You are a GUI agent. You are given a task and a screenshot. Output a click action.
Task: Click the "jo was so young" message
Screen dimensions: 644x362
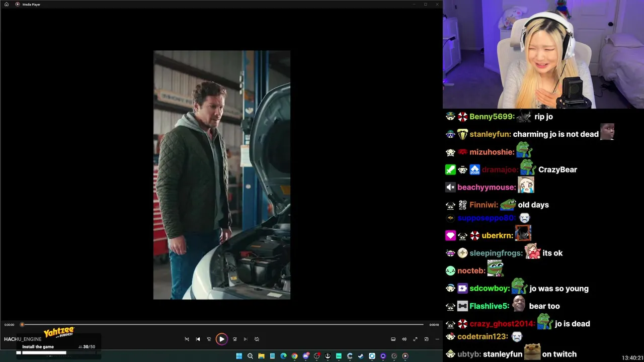click(559, 289)
